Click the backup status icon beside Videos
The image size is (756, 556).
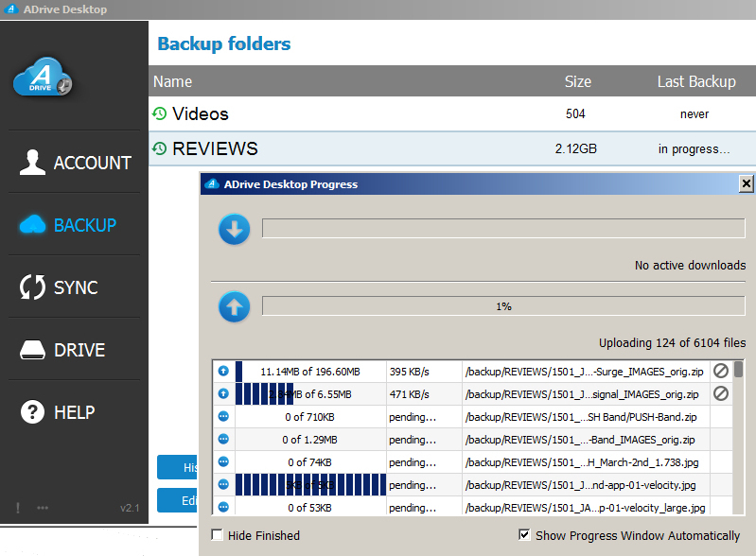[x=160, y=113]
